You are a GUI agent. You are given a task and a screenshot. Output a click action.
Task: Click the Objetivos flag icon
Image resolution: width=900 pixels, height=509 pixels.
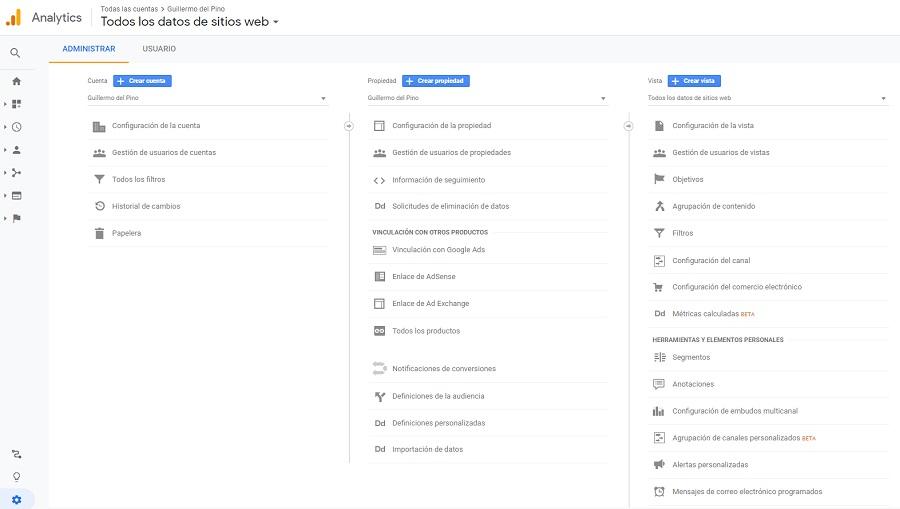tap(659, 179)
